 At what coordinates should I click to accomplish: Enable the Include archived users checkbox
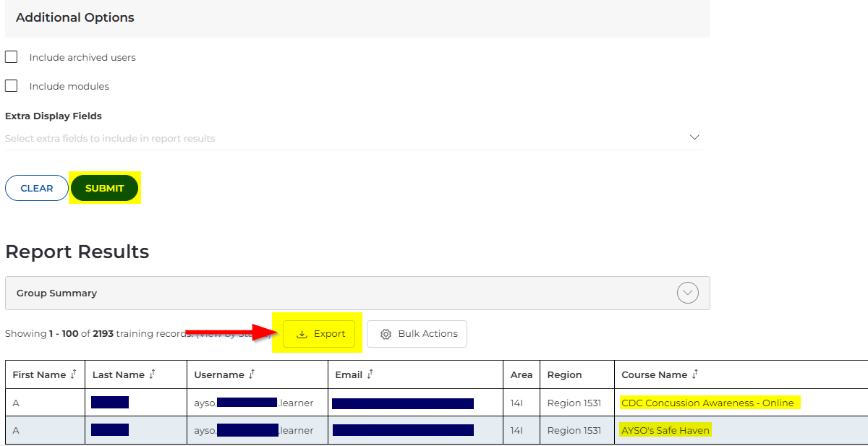[12, 57]
